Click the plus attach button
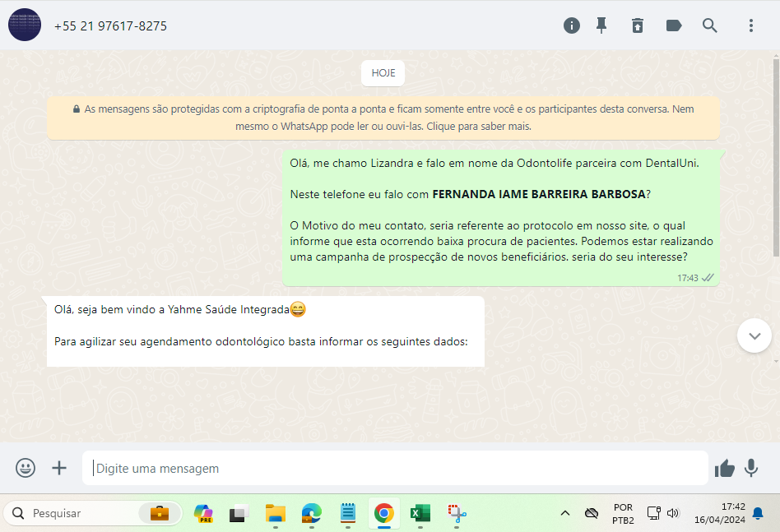The image size is (780, 532). tap(58, 468)
